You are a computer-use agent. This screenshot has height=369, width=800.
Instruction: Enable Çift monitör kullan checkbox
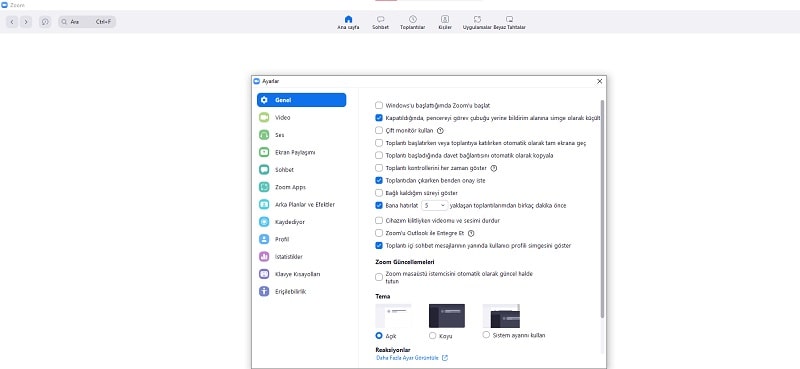[x=379, y=131]
